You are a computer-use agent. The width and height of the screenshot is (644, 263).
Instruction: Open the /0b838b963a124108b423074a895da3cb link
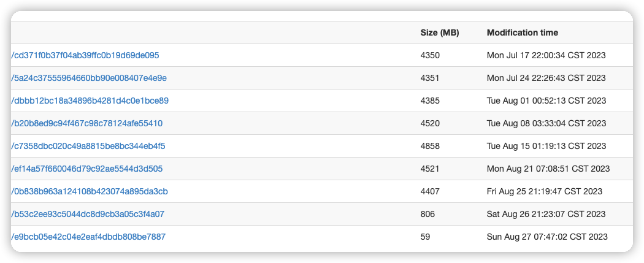(x=90, y=192)
